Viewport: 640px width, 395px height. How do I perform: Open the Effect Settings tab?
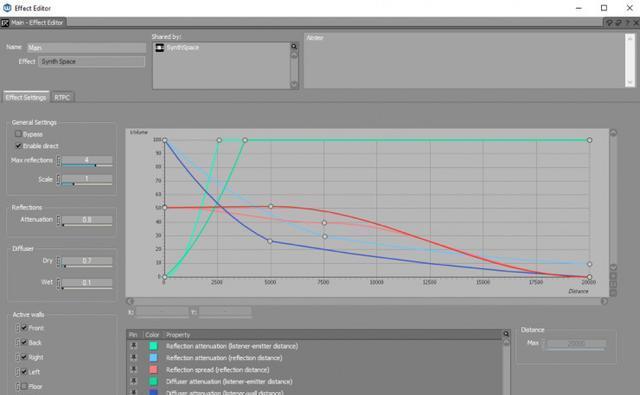click(26, 97)
